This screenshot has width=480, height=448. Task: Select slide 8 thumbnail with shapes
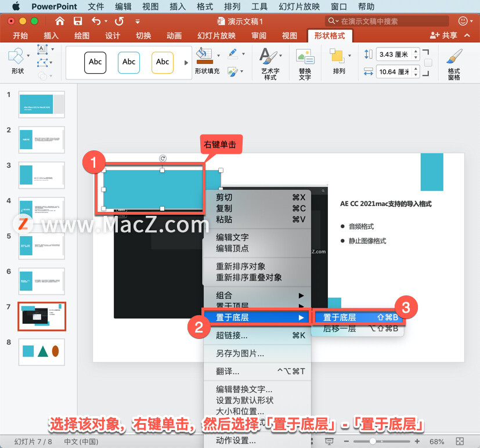point(42,352)
